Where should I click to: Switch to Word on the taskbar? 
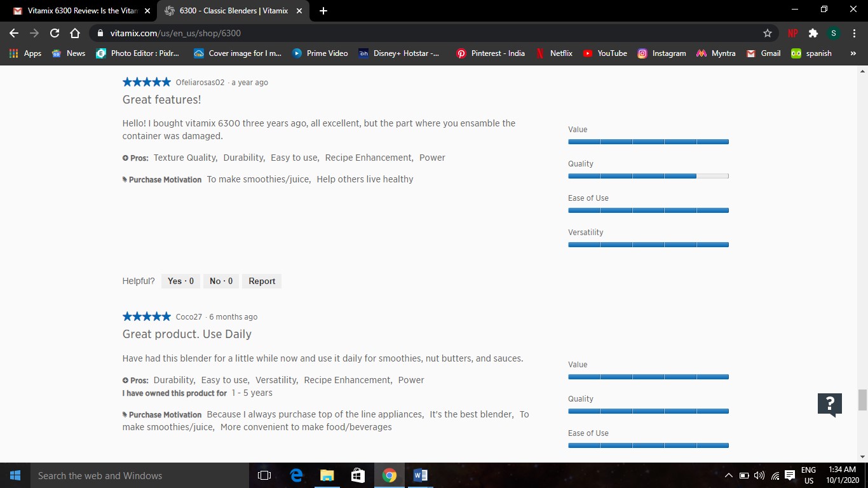(420, 475)
